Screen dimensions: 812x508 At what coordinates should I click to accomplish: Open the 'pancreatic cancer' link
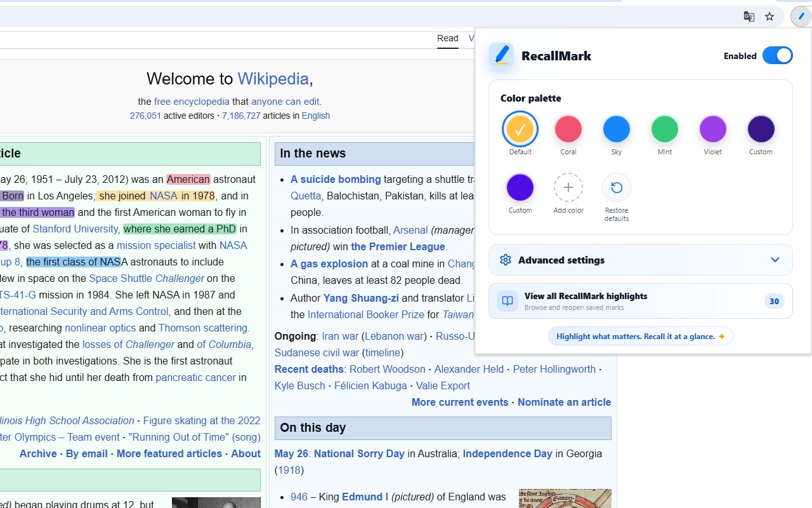pos(195,378)
